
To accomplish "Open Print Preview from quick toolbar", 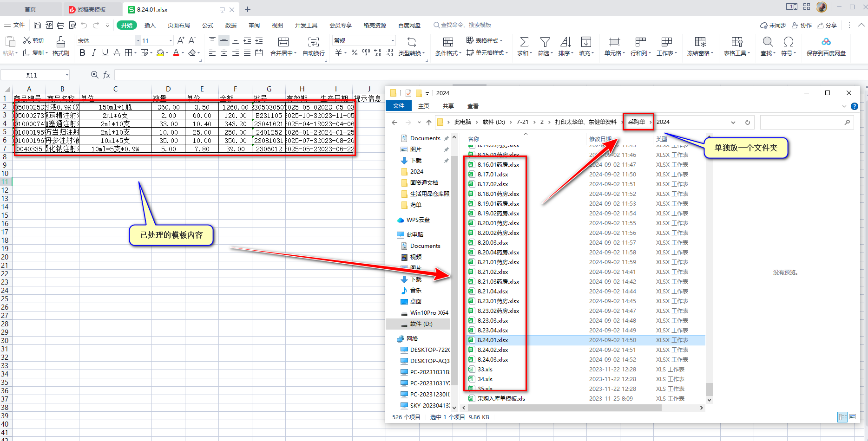I will point(72,25).
